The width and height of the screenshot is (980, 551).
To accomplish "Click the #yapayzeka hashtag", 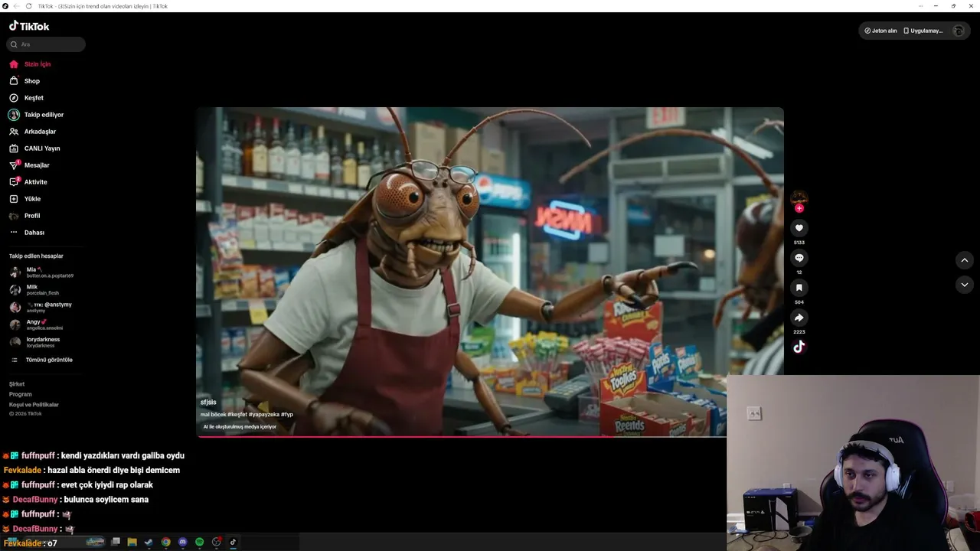I will pyautogui.click(x=263, y=414).
